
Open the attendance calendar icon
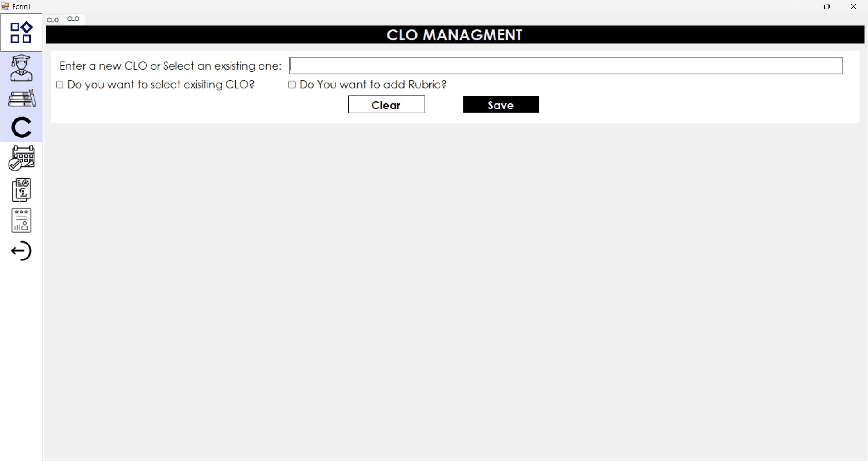tap(21, 158)
